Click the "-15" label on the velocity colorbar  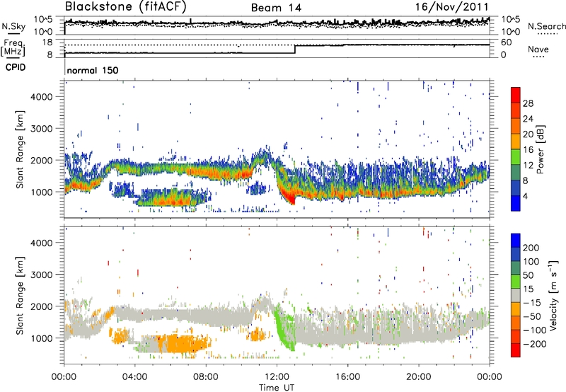click(x=532, y=303)
